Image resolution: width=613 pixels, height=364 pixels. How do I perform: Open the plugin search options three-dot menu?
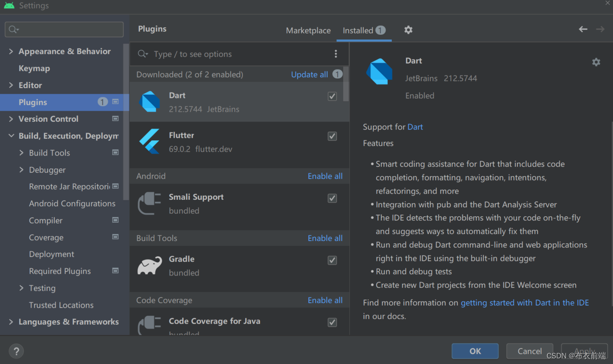click(335, 54)
